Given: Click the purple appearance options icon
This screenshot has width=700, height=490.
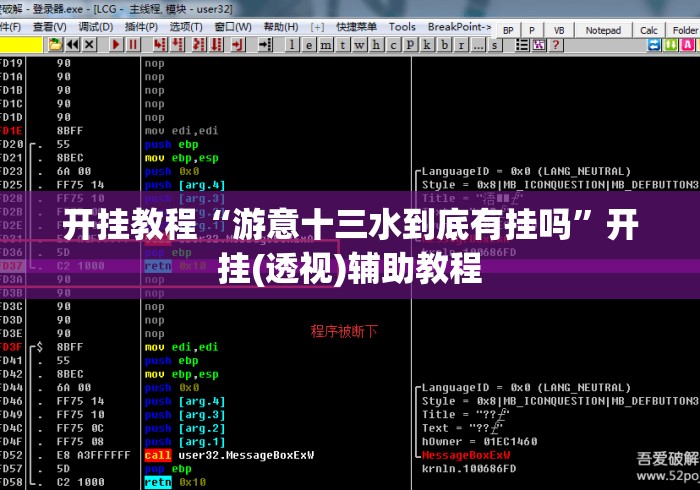Looking at the screenshot, I should tap(539, 45).
